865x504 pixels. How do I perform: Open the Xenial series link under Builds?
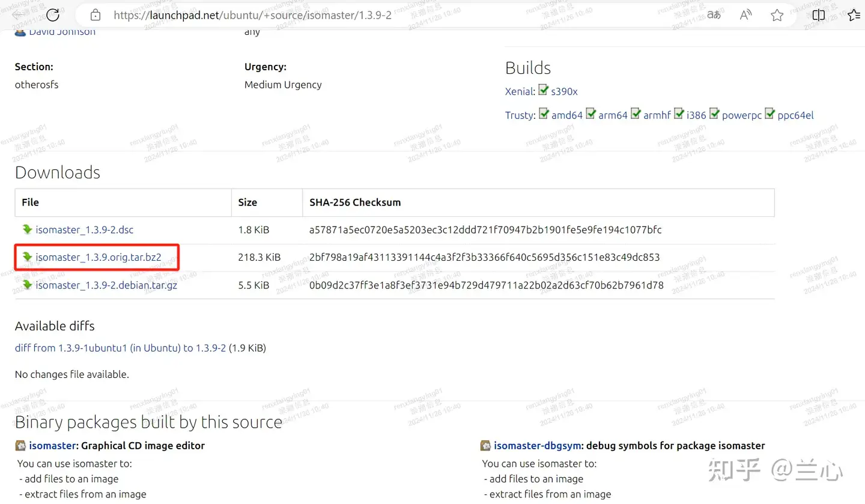519,91
